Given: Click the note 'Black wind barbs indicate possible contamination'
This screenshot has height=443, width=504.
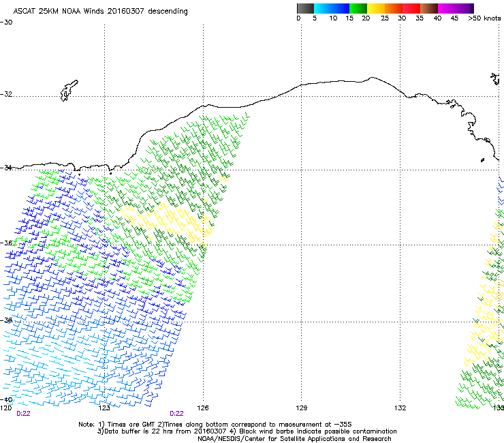Looking at the screenshot, I should 318,431.
